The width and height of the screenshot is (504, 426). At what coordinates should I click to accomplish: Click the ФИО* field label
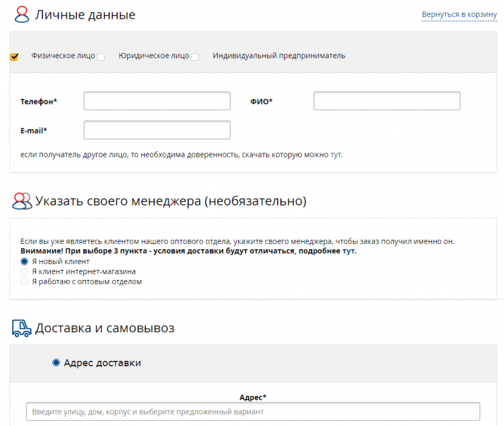(x=261, y=102)
